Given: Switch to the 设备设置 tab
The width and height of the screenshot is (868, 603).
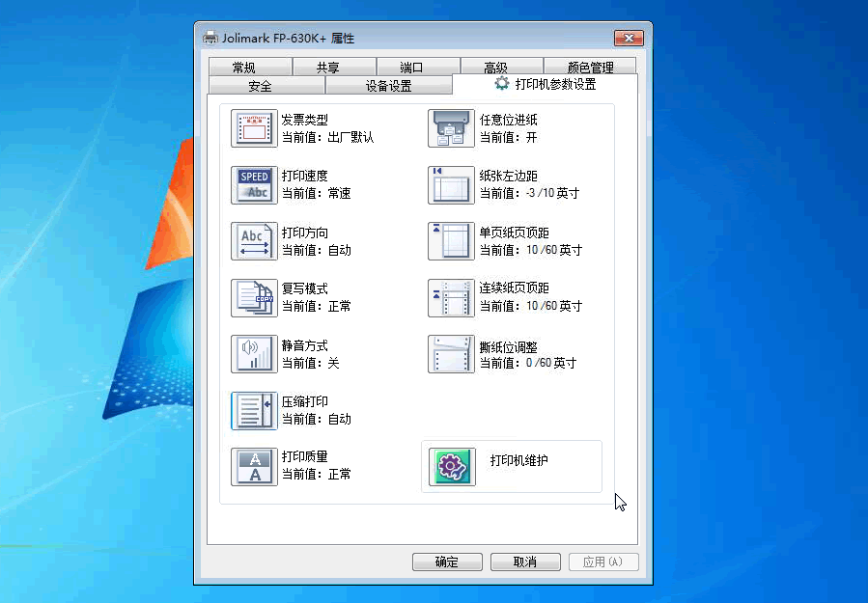Looking at the screenshot, I should (388, 86).
